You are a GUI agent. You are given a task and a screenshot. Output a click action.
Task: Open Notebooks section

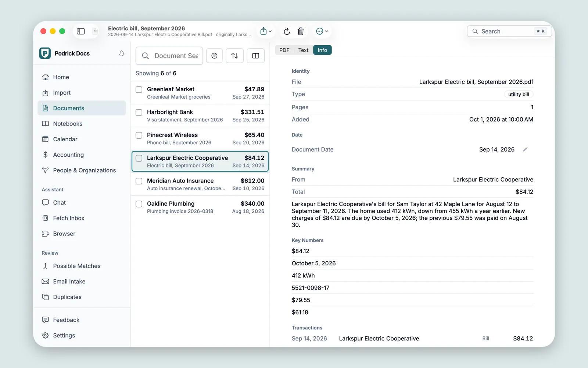coord(82,124)
